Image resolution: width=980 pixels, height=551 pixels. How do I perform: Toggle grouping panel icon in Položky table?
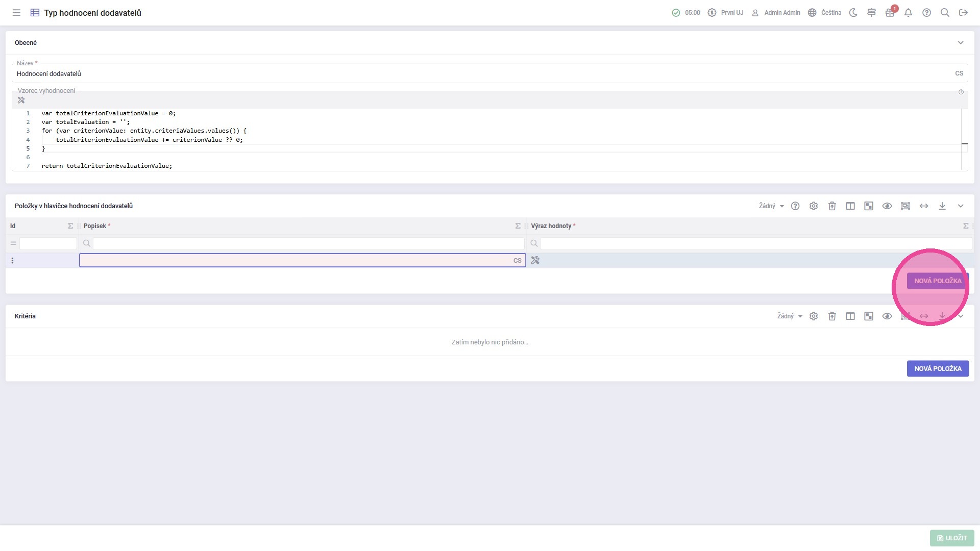869,206
